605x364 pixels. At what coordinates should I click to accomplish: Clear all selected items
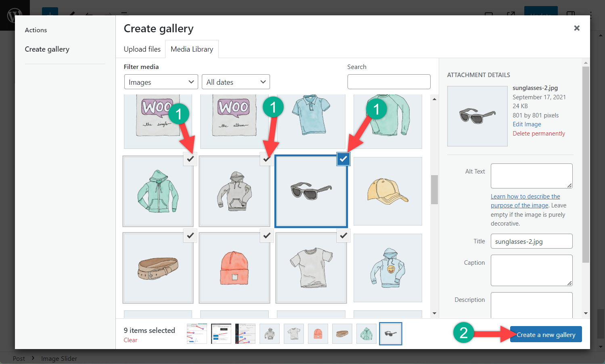[x=130, y=340]
